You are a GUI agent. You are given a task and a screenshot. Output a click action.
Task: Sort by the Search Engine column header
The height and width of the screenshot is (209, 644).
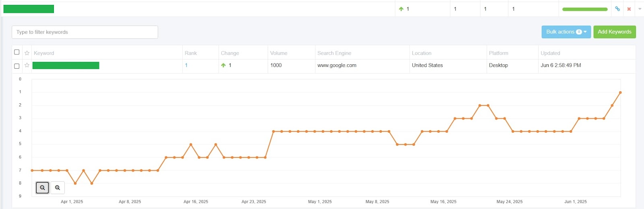click(334, 53)
